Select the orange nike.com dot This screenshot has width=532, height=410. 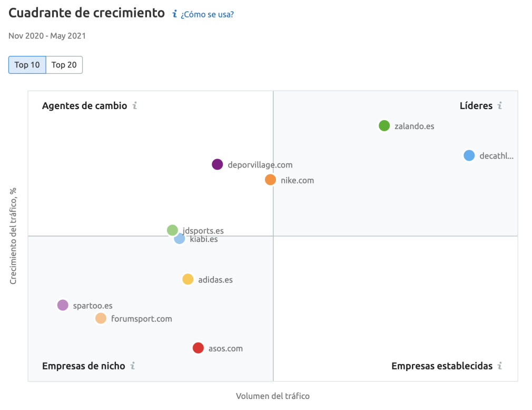coord(270,180)
